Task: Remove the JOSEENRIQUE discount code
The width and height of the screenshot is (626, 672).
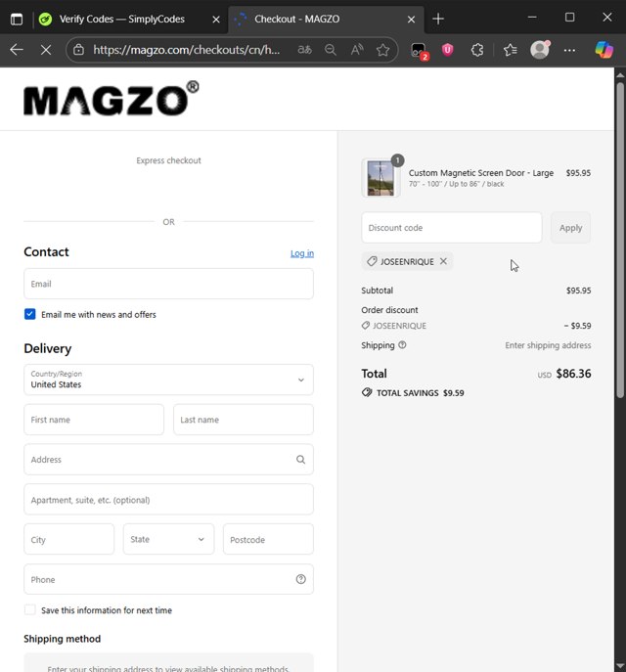Action: point(443,261)
